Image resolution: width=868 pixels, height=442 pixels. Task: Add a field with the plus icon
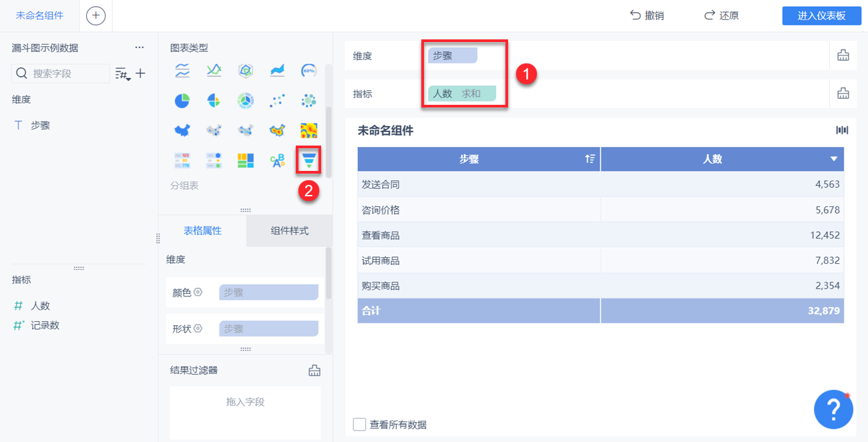coord(141,73)
